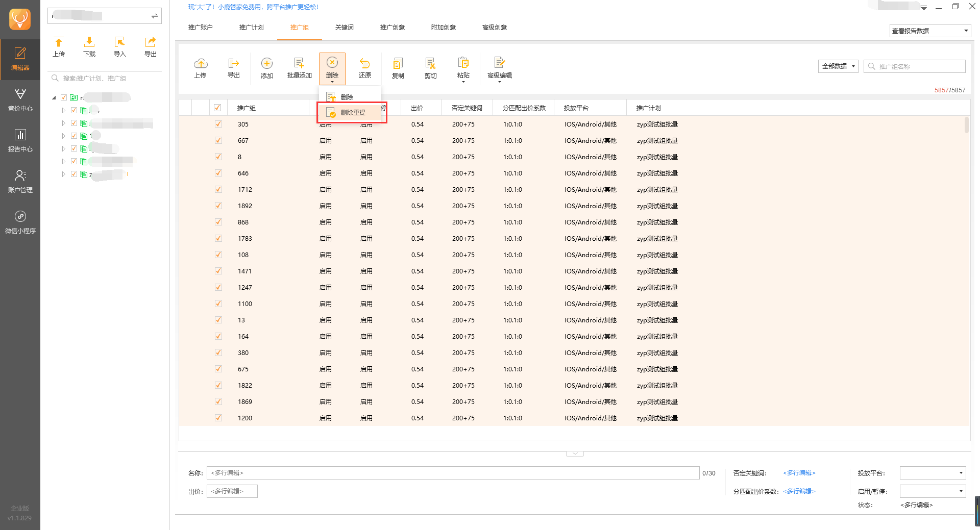Uncheck the checkbox for row 1712
The width and height of the screenshot is (980, 530).
pos(218,189)
